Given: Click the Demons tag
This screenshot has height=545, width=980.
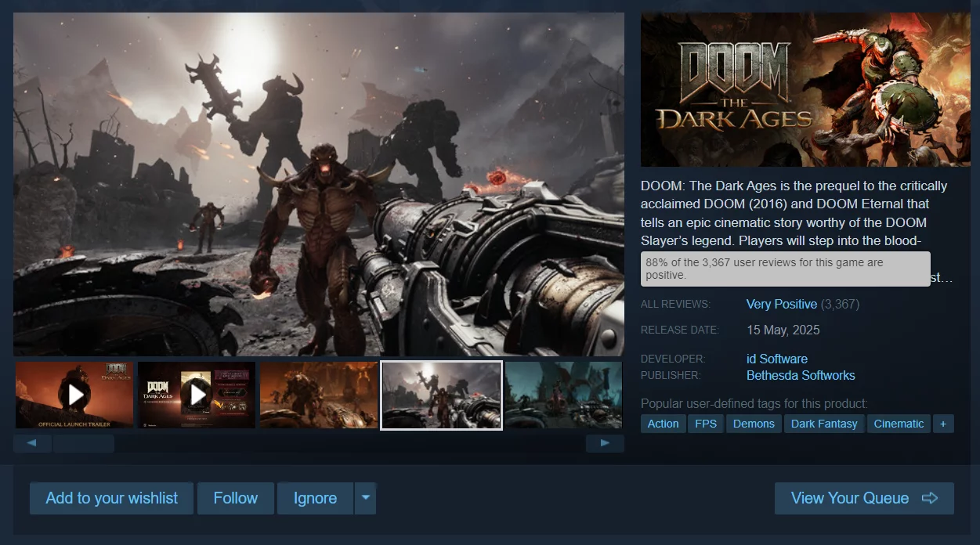Looking at the screenshot, I should (x=754, y=424).
